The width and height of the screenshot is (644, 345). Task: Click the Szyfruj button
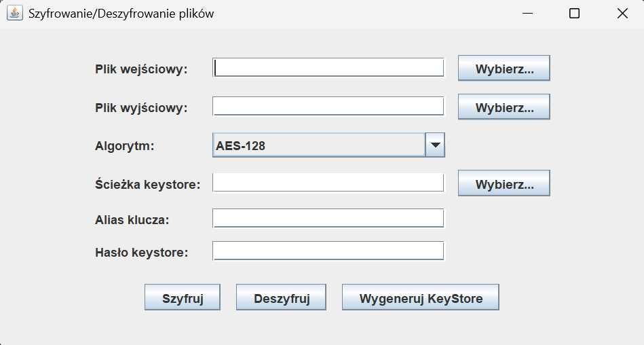coord(183,297)
